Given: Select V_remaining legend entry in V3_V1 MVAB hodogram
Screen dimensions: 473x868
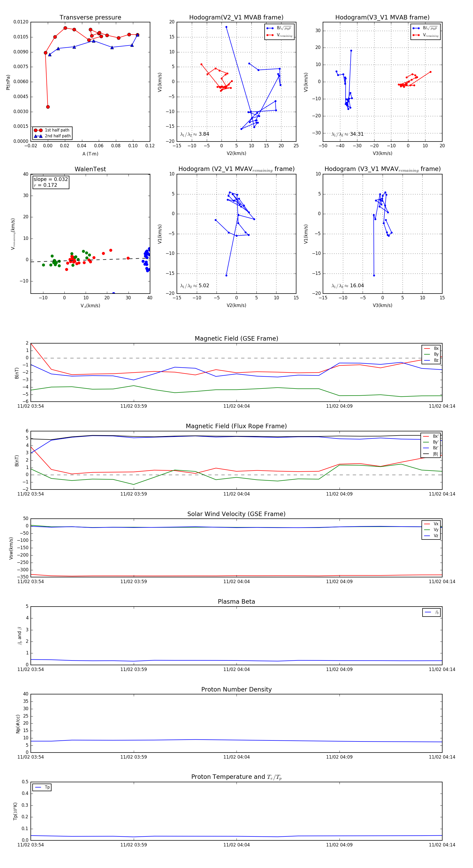Looking at the screenshot, I should [x=425, y=35].
